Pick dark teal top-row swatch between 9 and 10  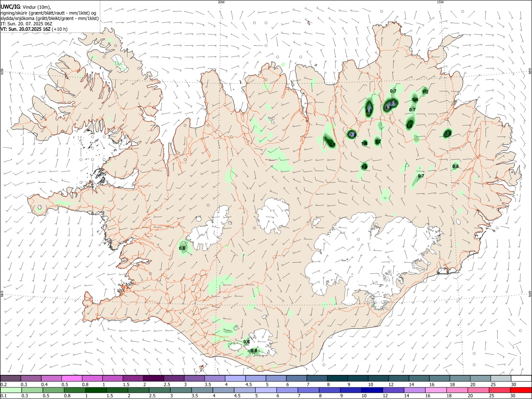click(x=358, y=378)
